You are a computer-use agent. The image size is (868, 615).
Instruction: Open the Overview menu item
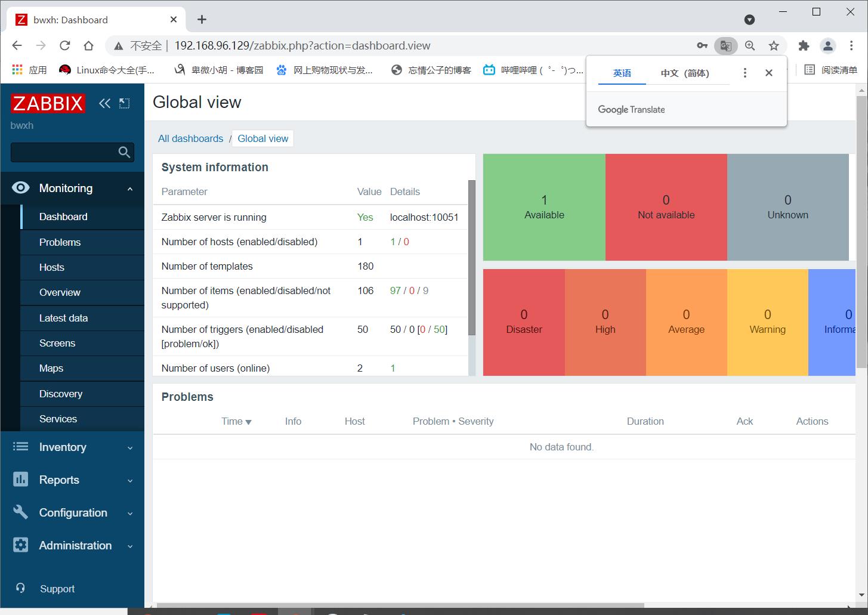82,292
